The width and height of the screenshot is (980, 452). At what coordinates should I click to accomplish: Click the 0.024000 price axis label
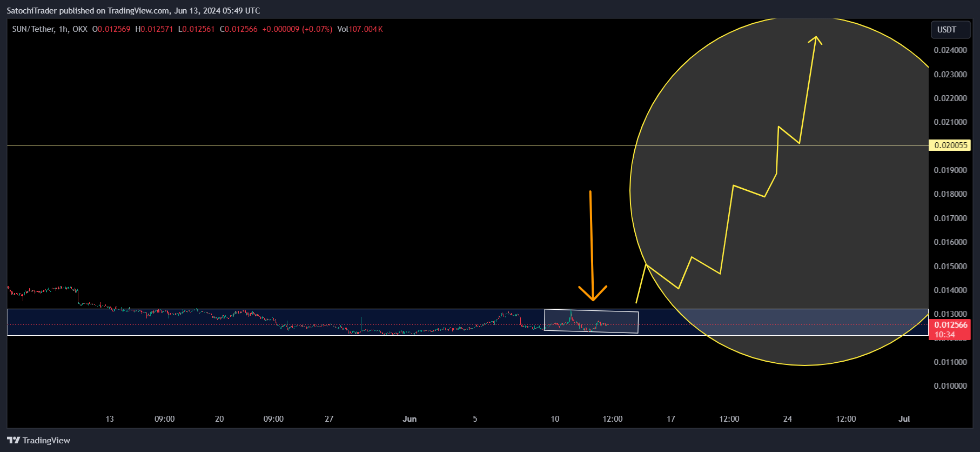[950, 50]
